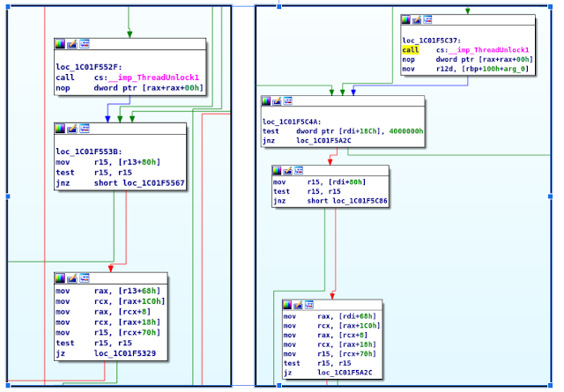Screen dimensions: 564x392
Task: Click pencil icon on loc_1C01F5C37 block
Action: coord(417,19)
